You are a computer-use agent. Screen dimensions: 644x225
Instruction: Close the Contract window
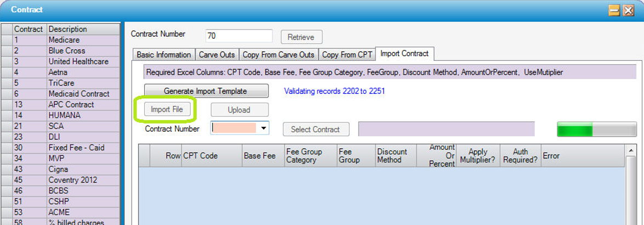(628, 10)
